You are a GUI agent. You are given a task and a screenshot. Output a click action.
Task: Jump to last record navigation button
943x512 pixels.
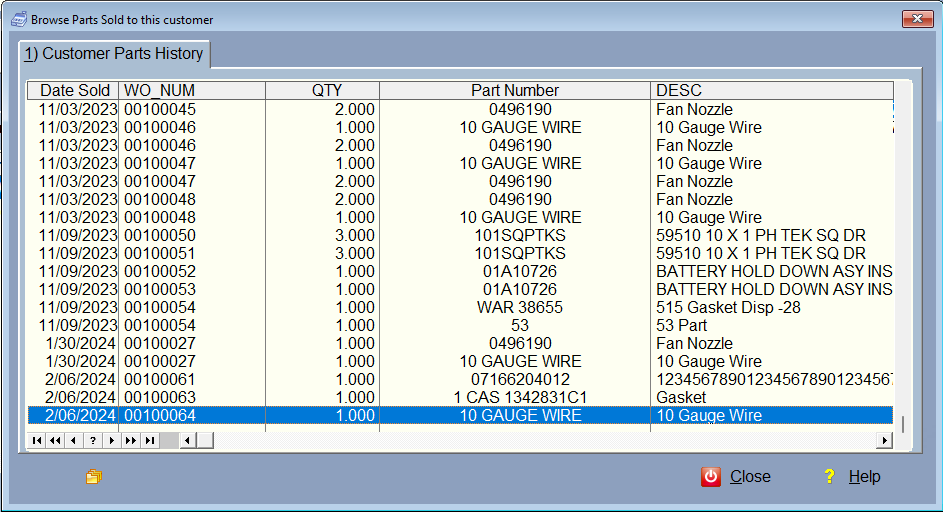150,440
